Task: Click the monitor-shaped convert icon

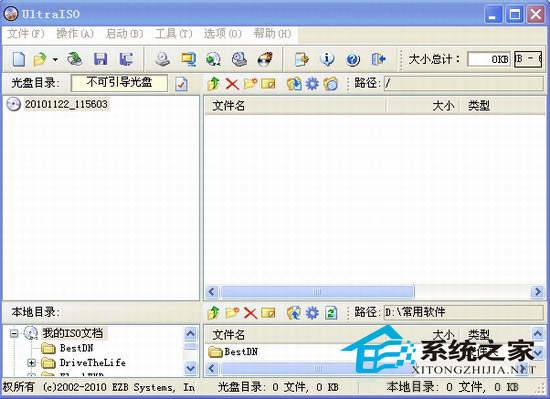Action: pyautogui.click(x=189, y=59)
